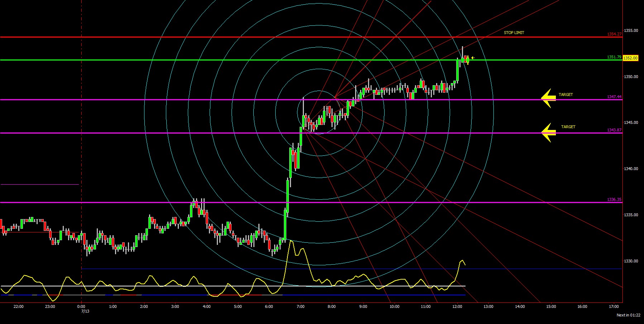This screenshot has width=644, height=324.
Task: Select the 1354.27 stop limit price label
Action: click(614, 34)
